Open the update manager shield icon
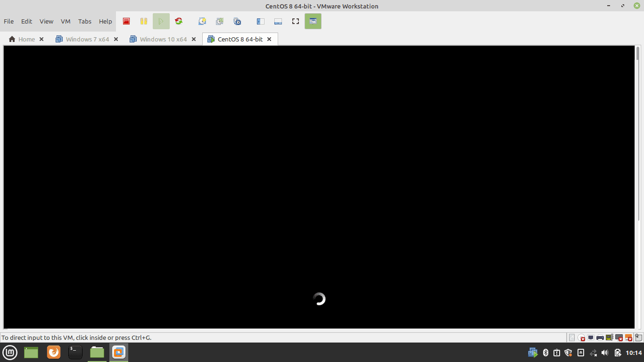644x362 pixels. click(x=569, y=353)
